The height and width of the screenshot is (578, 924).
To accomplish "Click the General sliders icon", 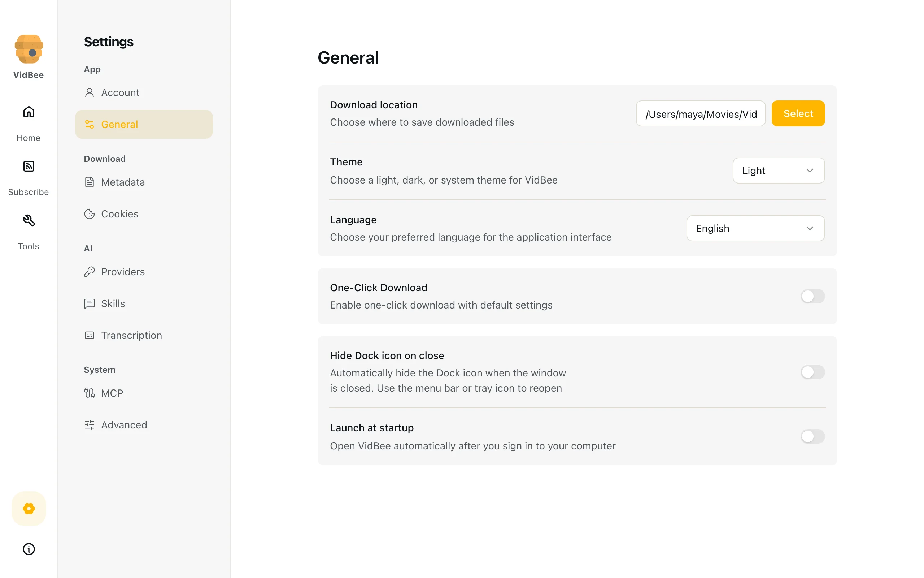I will coord(90,124).
